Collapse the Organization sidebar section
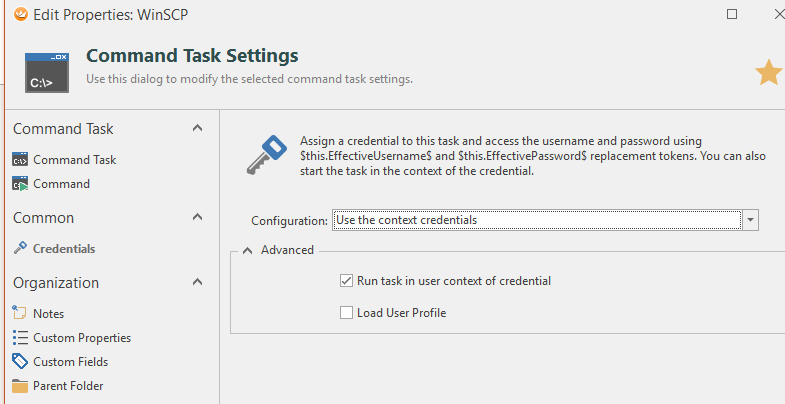 197,283
